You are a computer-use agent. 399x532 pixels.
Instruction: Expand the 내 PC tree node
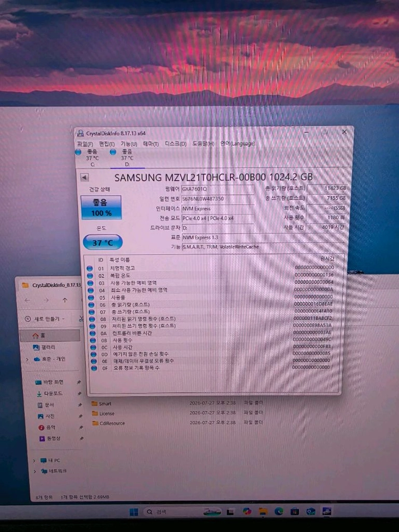[34, 461]
